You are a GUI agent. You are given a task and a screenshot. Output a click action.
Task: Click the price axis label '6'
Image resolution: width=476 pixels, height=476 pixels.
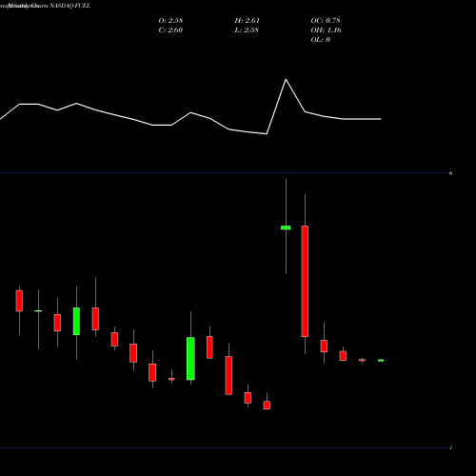coord(450,173)
